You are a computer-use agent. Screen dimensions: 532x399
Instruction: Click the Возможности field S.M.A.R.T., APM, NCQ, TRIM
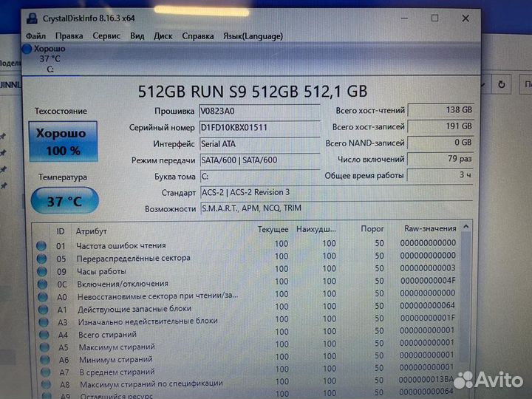[336, 208]
